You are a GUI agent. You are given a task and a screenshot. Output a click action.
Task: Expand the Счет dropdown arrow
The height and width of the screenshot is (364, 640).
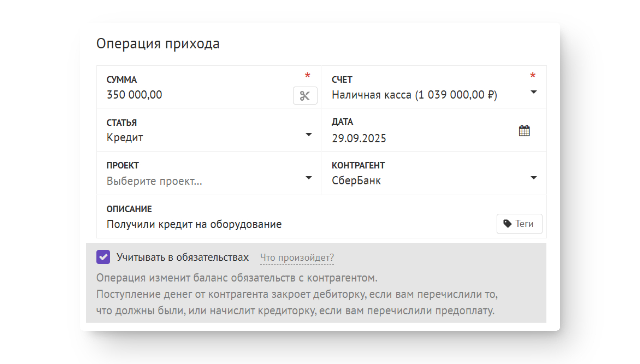click(534, 92)
